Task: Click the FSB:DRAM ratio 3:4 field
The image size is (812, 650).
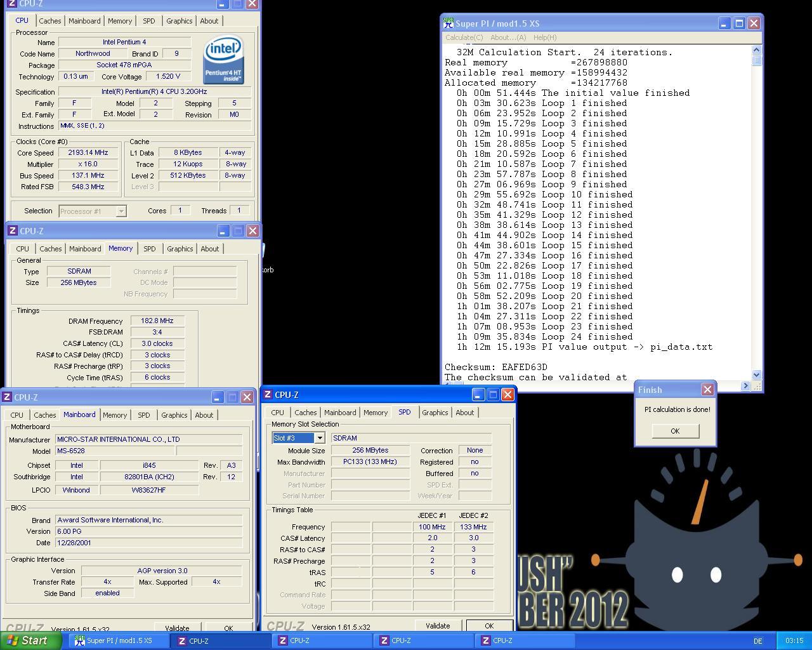Action: [x=157, y=333]
